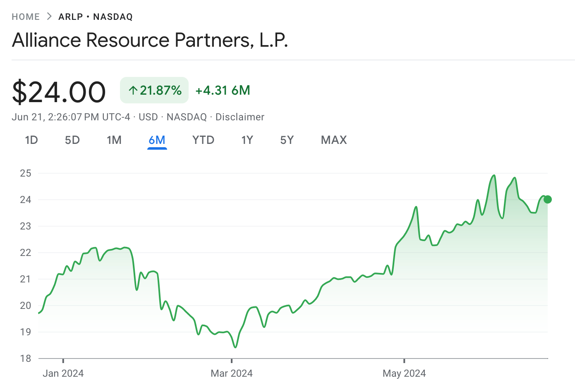
Task: Click the 25 y-axis price label
Action: coord(26,173)
